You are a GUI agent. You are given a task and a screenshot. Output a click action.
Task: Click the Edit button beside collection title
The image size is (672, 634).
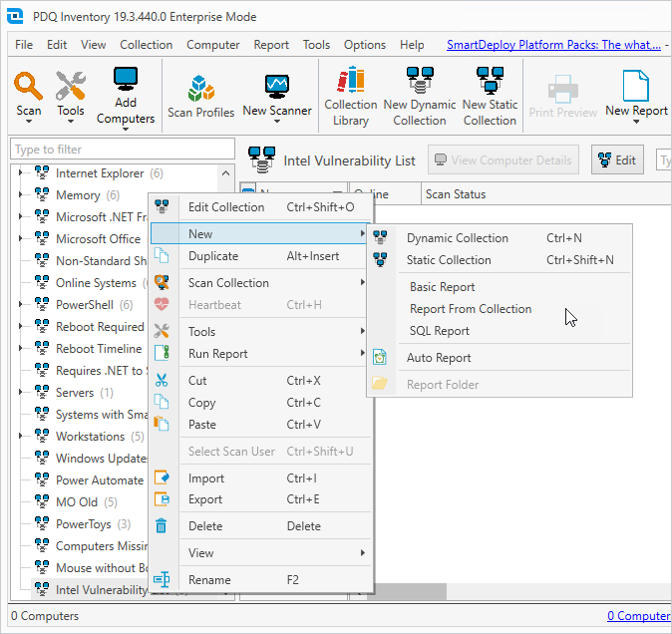pos(617,159)
